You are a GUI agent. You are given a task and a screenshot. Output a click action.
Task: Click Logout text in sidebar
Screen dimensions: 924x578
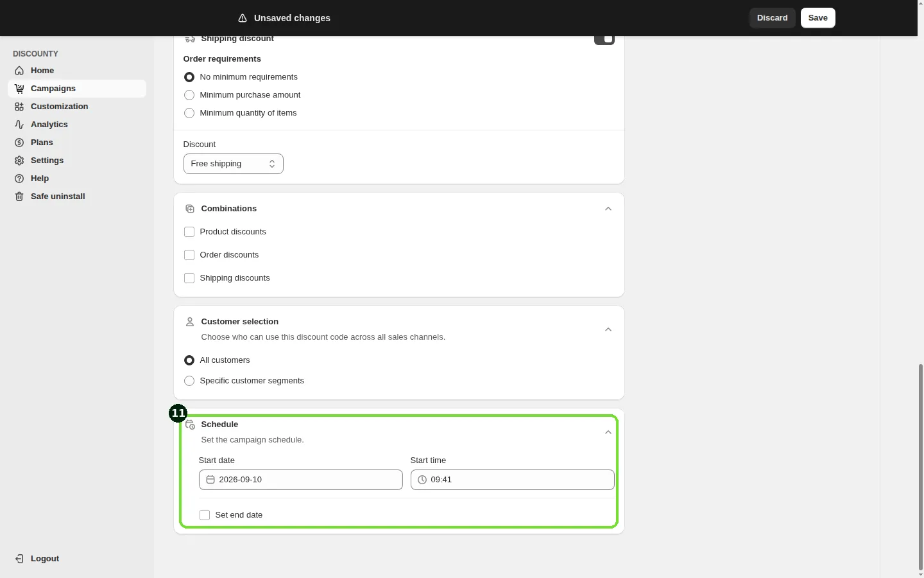45,559
